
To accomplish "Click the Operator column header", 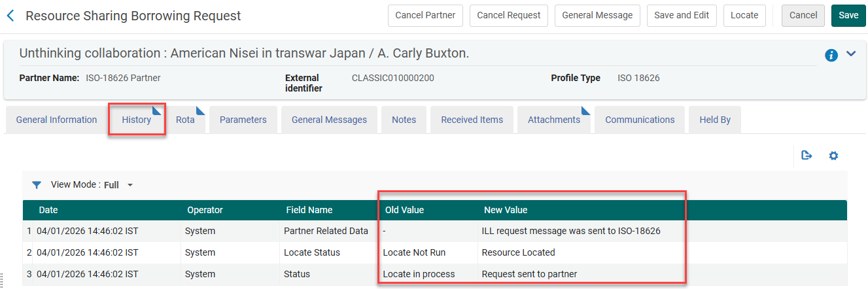I will tap(205, 210).
